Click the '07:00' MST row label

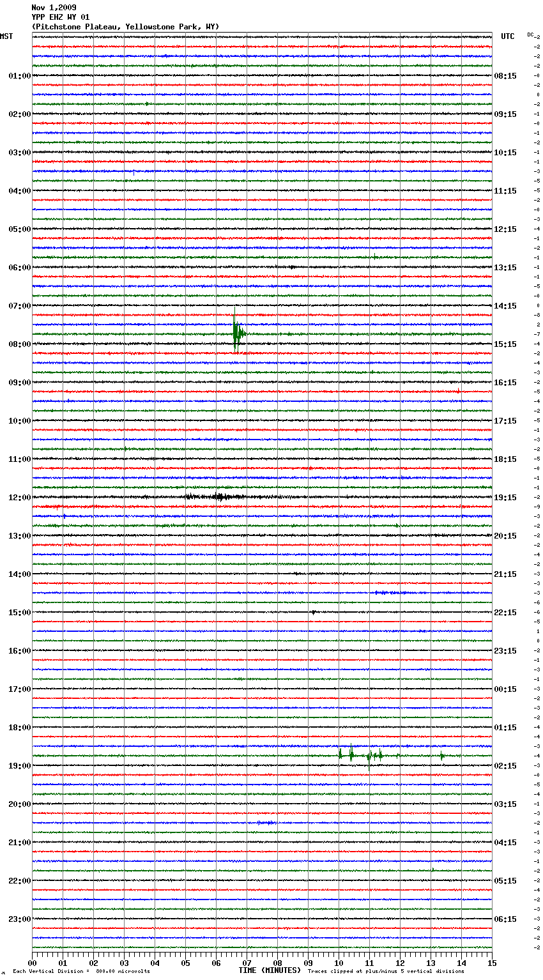click(x=19, y=306)
